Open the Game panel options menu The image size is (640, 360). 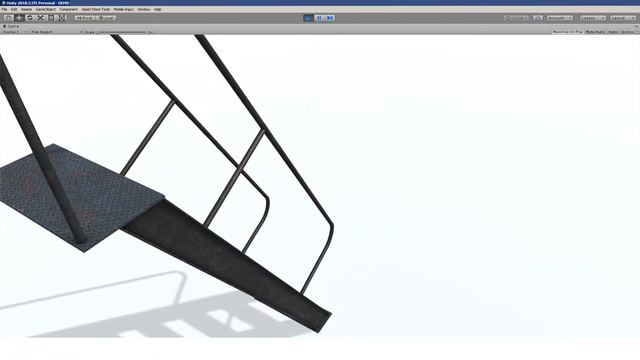click(x=636, y=26)
